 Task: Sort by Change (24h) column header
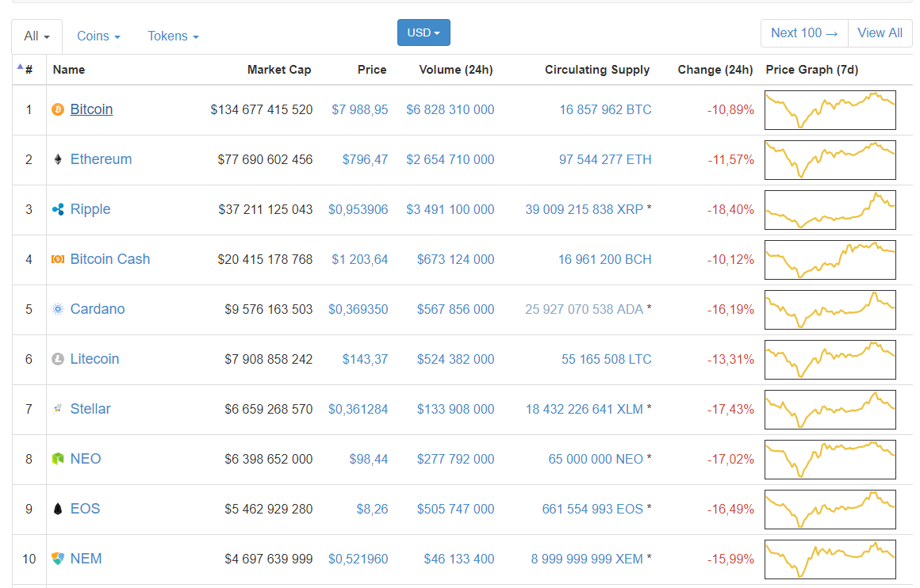[715, 70]
